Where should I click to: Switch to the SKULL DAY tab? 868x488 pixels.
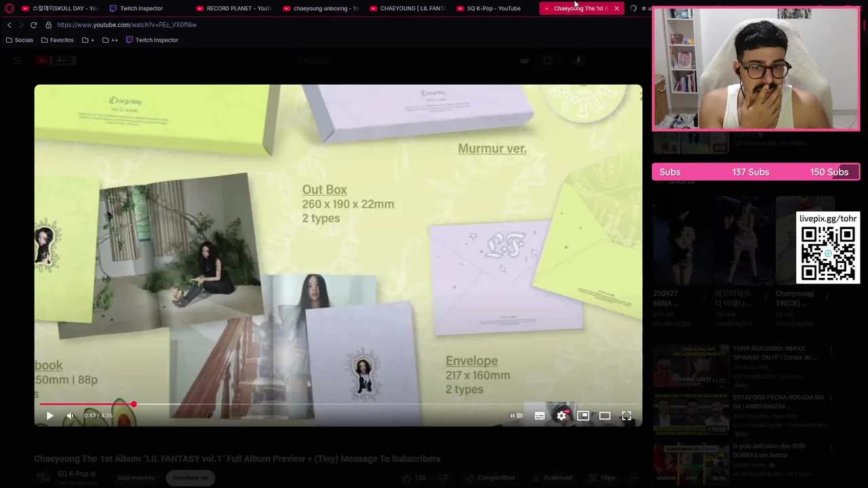pos(60,8)
